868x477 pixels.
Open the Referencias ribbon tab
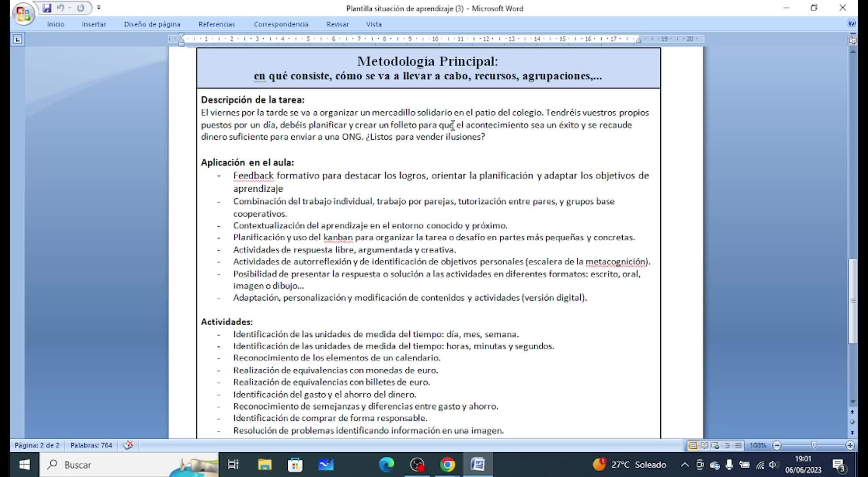click(217, 24)
